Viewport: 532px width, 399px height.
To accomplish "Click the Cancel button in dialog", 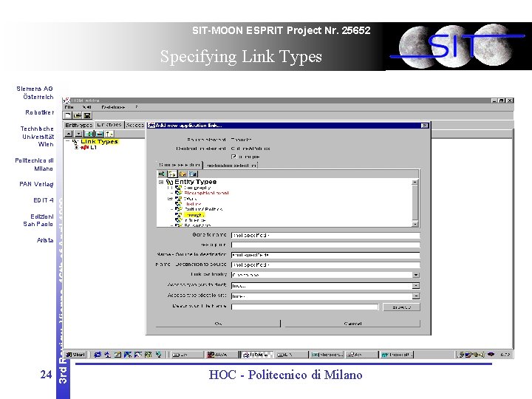I will [352, 324].
